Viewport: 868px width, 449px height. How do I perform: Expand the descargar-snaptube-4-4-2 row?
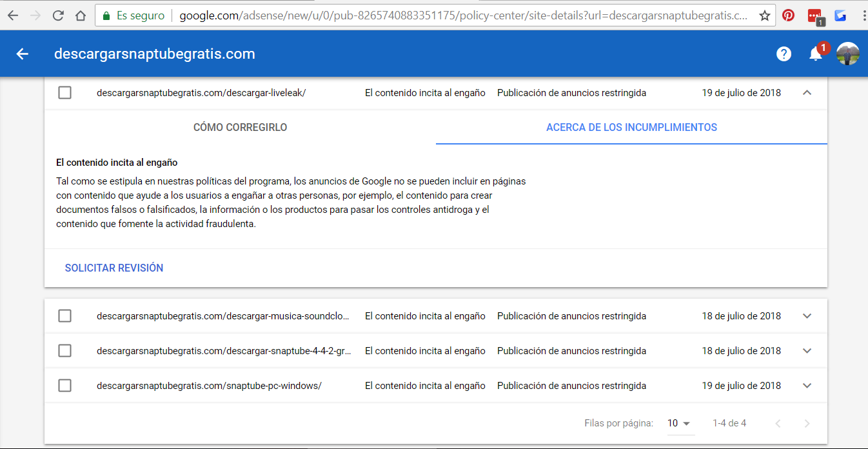[x=807, y=351]
